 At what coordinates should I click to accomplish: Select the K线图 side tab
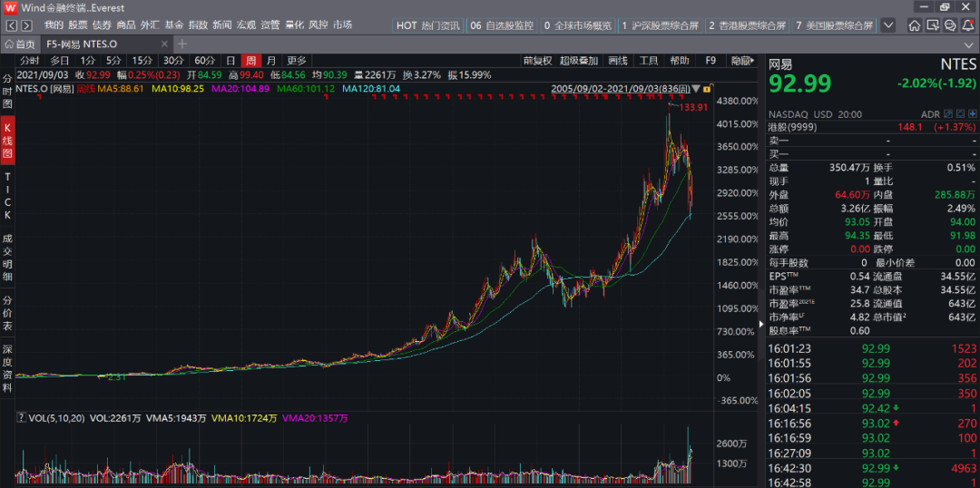point(7,139)
